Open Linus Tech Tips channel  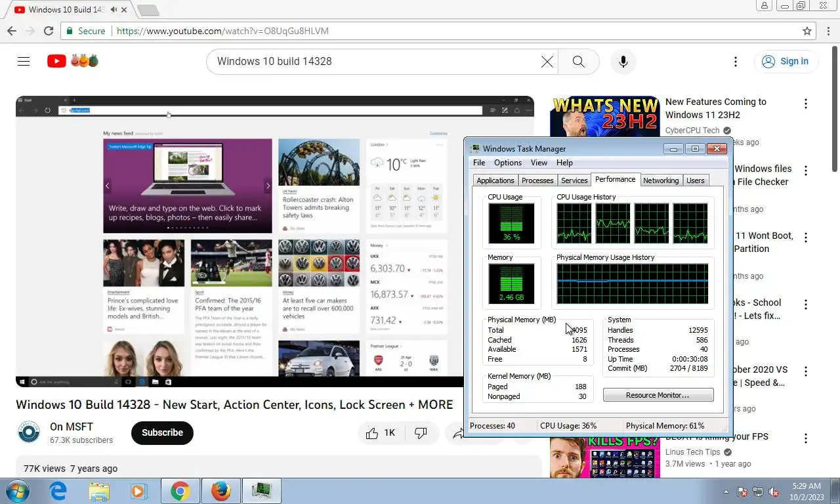pyautogui.click(x=692, y=451)
